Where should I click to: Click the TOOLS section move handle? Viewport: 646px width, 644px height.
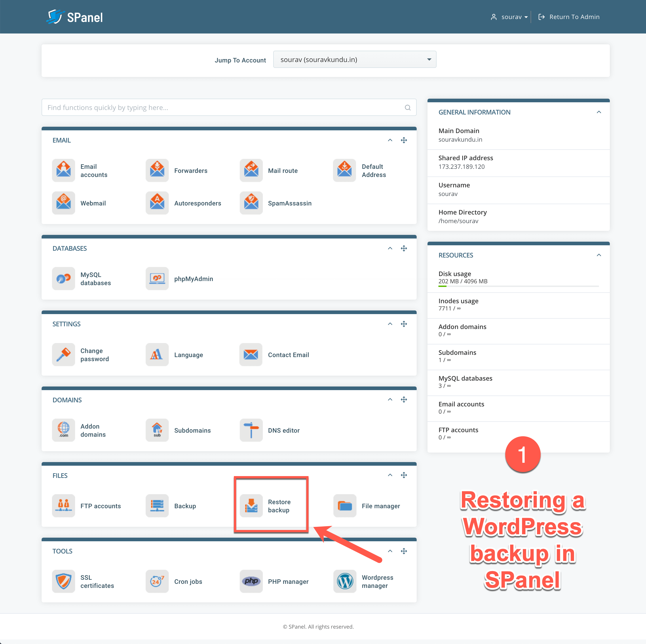[404, 551]
